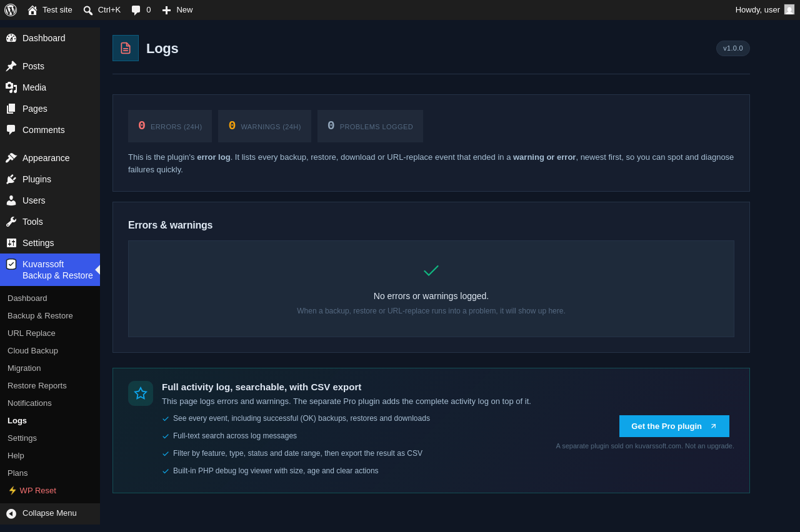Image resolution: width=800 pixels, height=532 pixels.
Task: Visit Test site from admin bar
Action: click(x=50, y=10)
